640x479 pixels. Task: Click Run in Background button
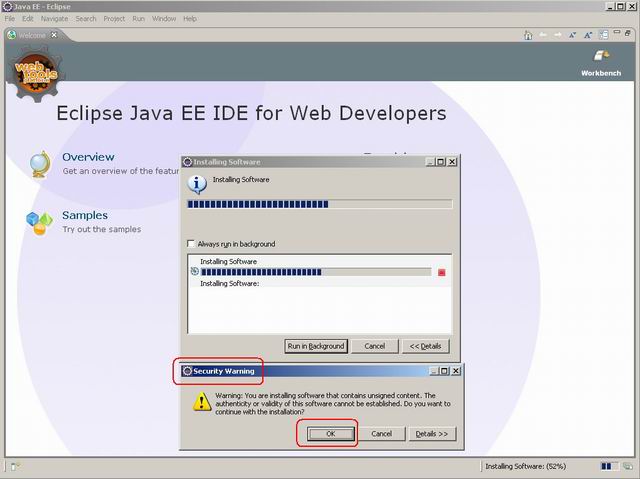[316, 346]
